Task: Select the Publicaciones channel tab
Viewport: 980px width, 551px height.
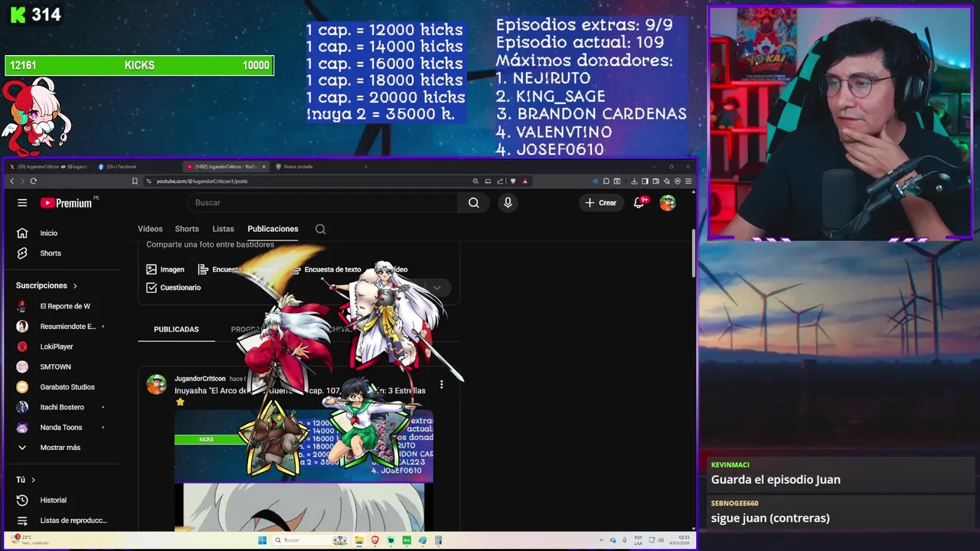Action: [273, 229]
